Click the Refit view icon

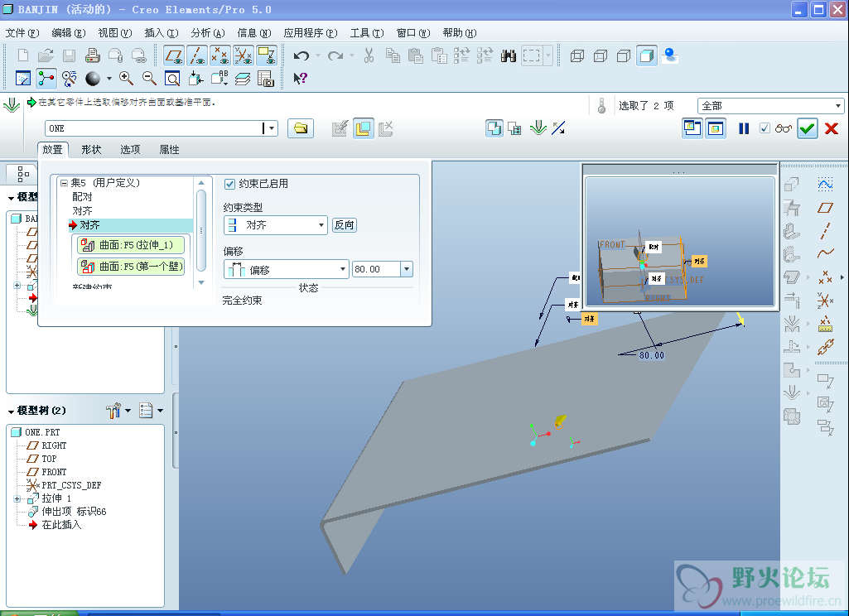[172, 79]
